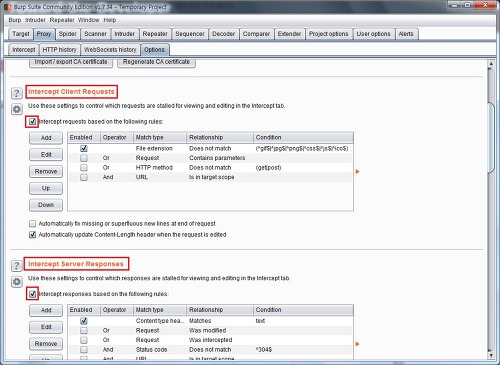The height and width of the screenshot is (365, 500).
Task: Toggle Intercept responses based on rules checkbox
Action: coord(32,294)
